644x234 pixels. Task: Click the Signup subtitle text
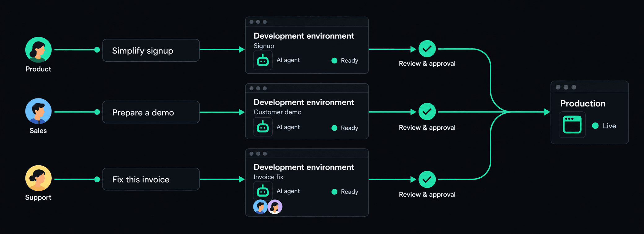264,46
